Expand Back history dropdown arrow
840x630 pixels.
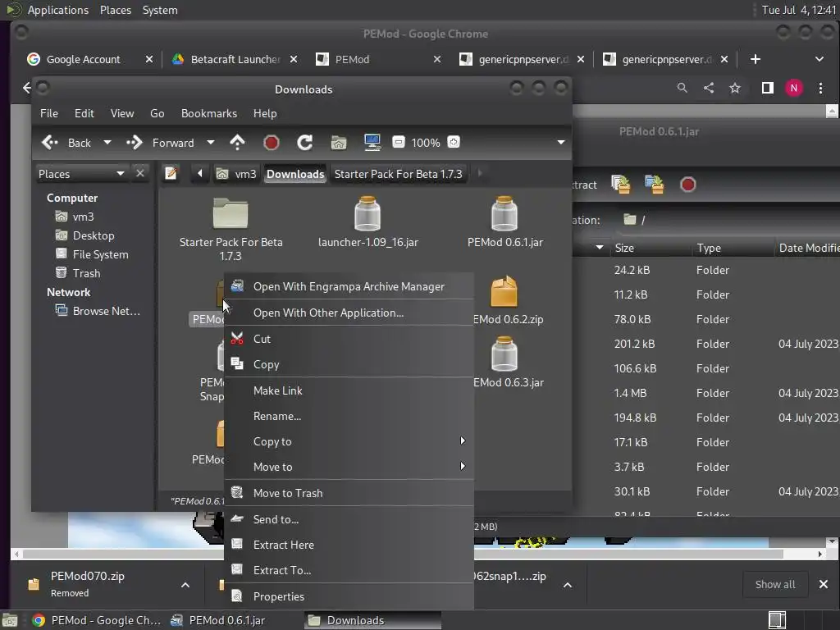tap(107, 143)
